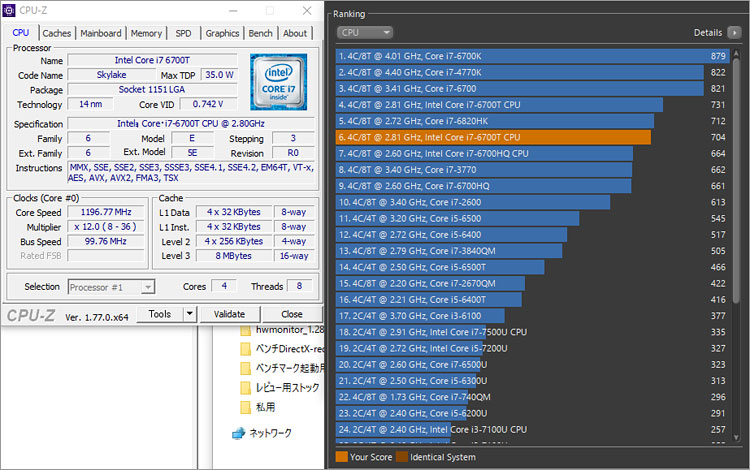Click the orange Your Score legend swatch
Image resolution: width=750 pixels, height=470 pixels.
(342, 457)
